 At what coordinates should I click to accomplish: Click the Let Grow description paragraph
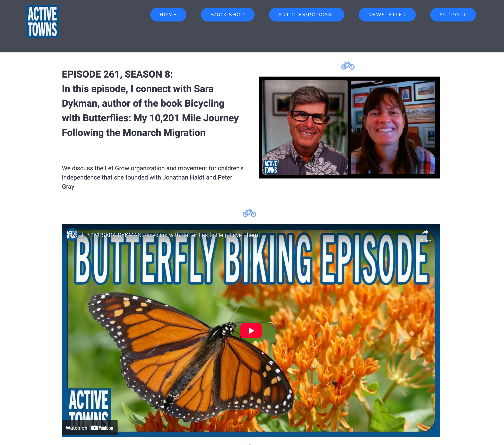(x=153, y=177)
